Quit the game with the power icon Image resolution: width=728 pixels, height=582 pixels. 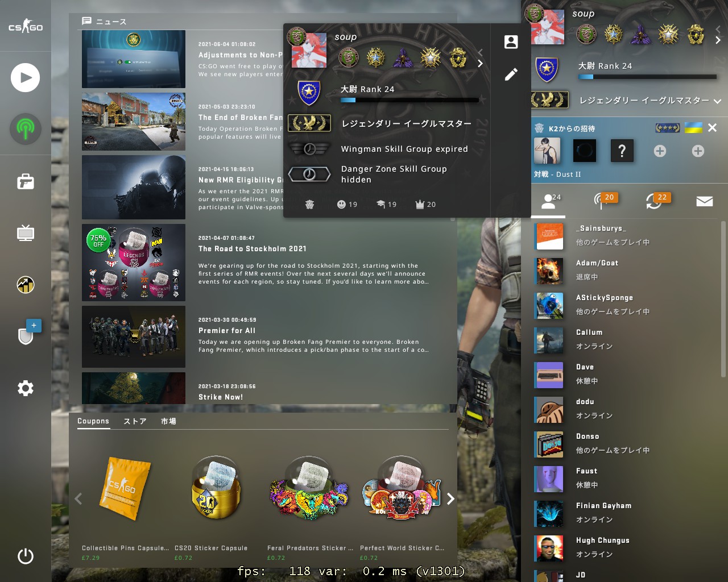26,556
